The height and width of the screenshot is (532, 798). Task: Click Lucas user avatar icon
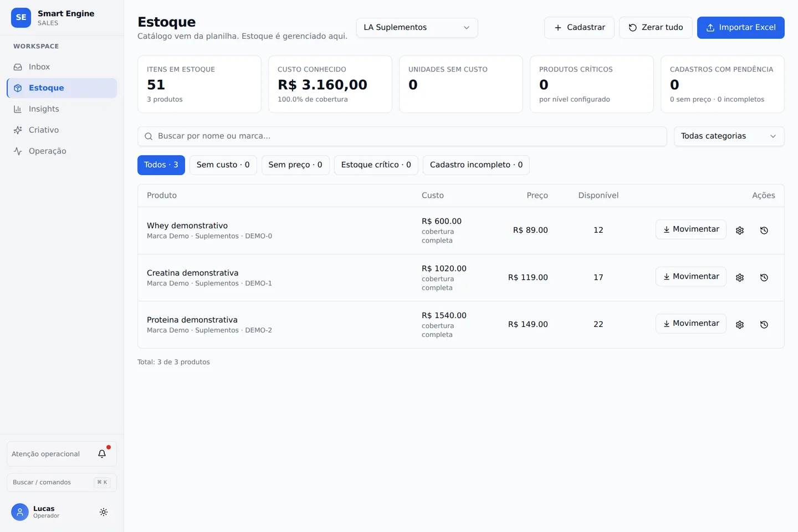pyautogui.click(x=20, y=512)
